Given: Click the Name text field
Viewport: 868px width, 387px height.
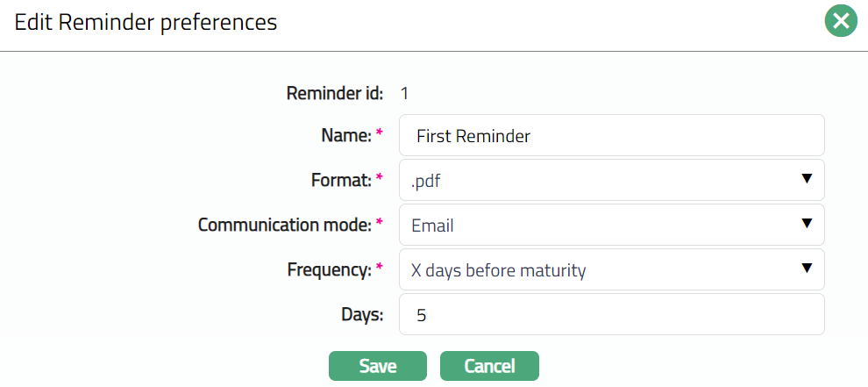Looking at the screenshot, I should point(611,136).
